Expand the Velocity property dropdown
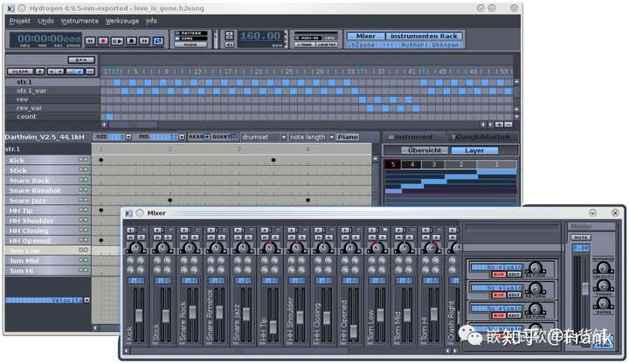Screen dimensions: 629x364 pos(86,299)
